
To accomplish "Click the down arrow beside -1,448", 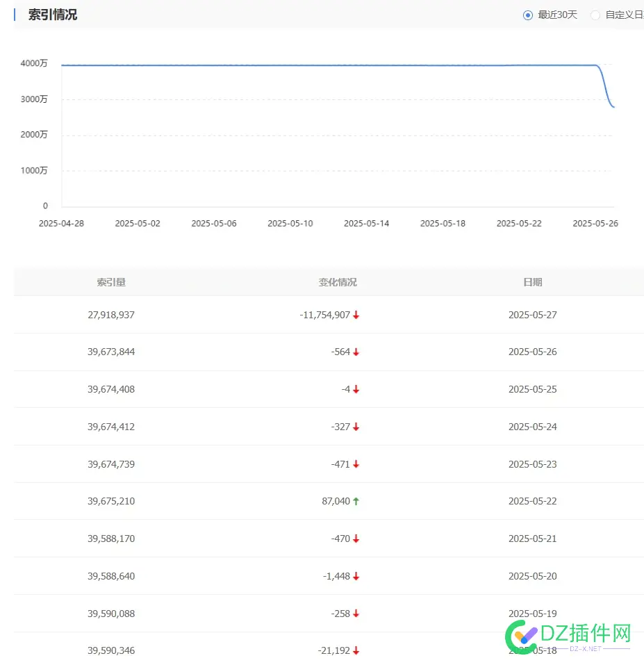I will 356,576.
